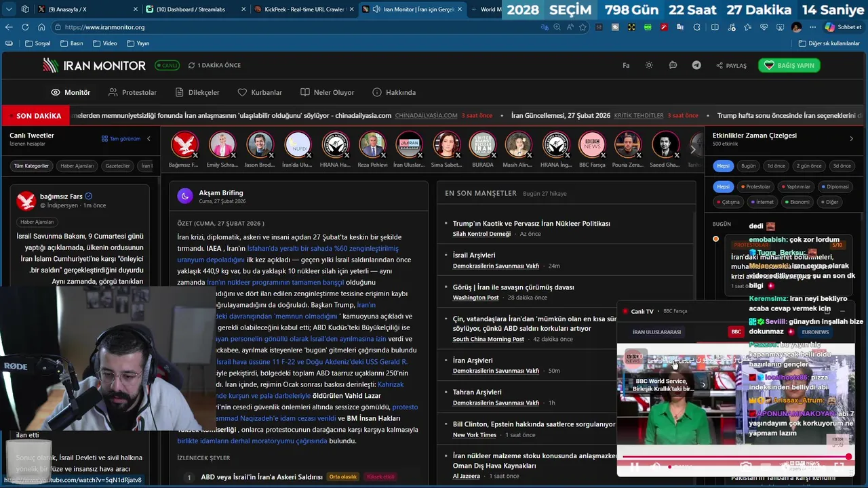The width and height of the screenshot is (868, 488).
Task: Reload the page using the browser refresh icon
Action: click(x=25, y=27)
